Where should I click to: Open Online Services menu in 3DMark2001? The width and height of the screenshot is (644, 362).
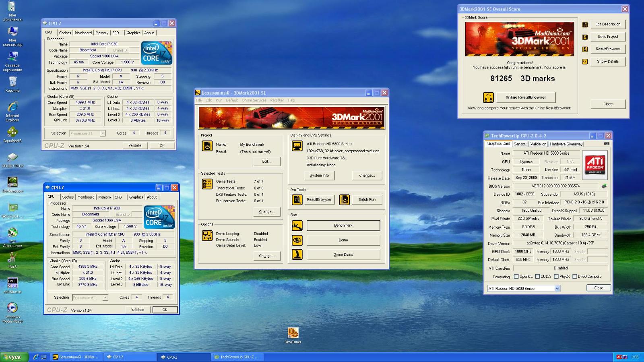(254, 100)
